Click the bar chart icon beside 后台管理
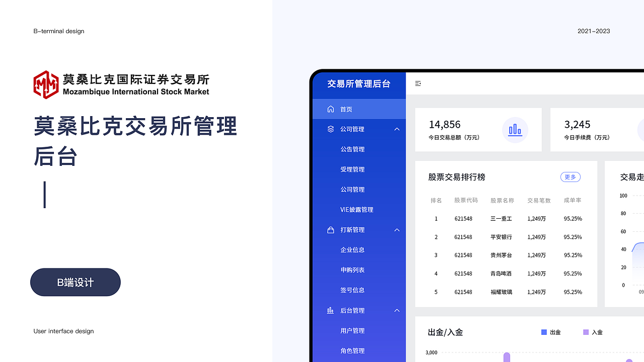644x362 pixels. pyautogui.click(x=331, y=310)
